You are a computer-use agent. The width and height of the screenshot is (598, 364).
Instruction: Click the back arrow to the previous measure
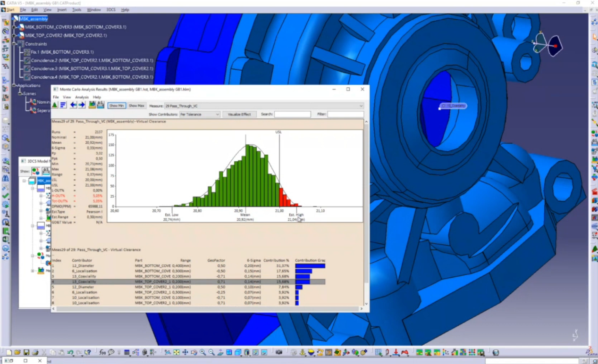(73, 105)
